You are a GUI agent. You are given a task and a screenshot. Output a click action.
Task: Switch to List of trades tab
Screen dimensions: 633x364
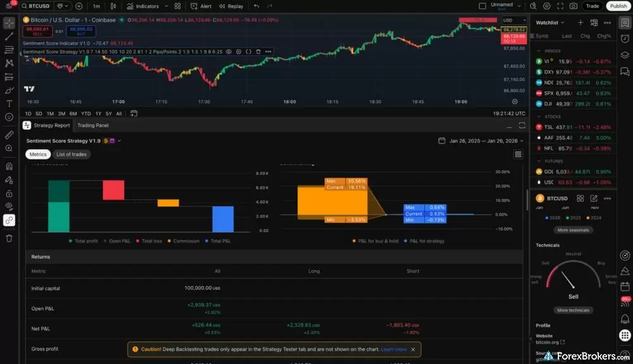[x=71, y=154]
